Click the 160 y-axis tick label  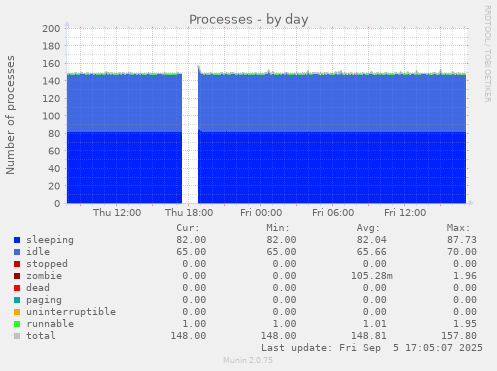[51, 64]
